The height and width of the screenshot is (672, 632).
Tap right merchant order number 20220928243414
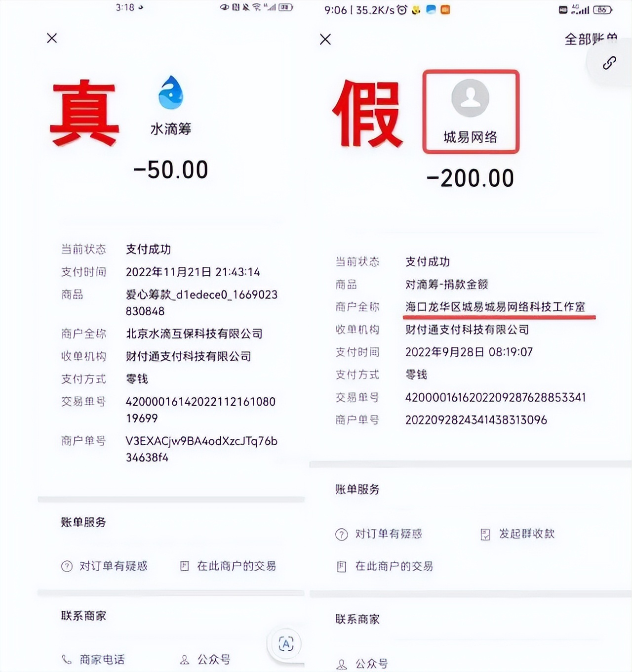476,420
